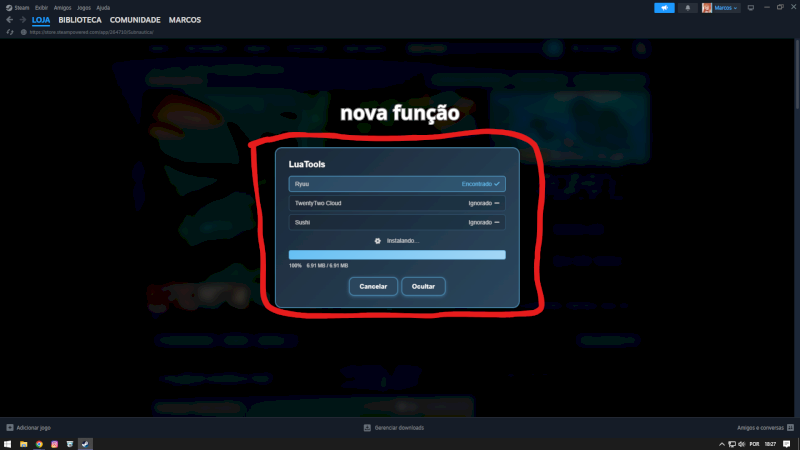Open the Jogos menu
The width and height of the screenshot is (800, 450).
click(x=84, y=8)
